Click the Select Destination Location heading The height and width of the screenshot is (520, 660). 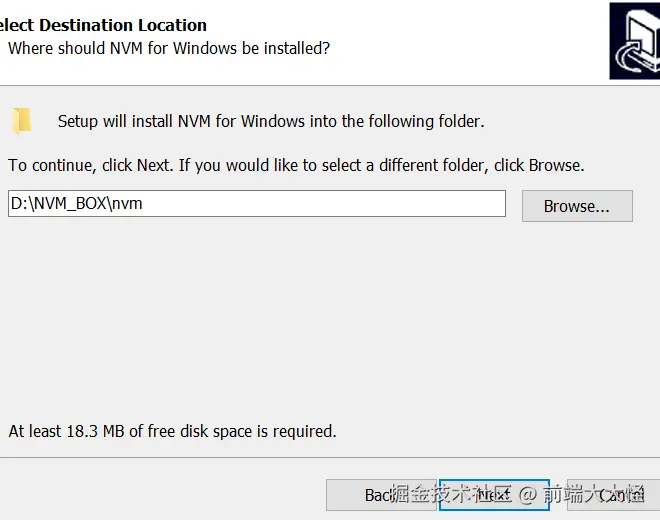pos(104,25)
